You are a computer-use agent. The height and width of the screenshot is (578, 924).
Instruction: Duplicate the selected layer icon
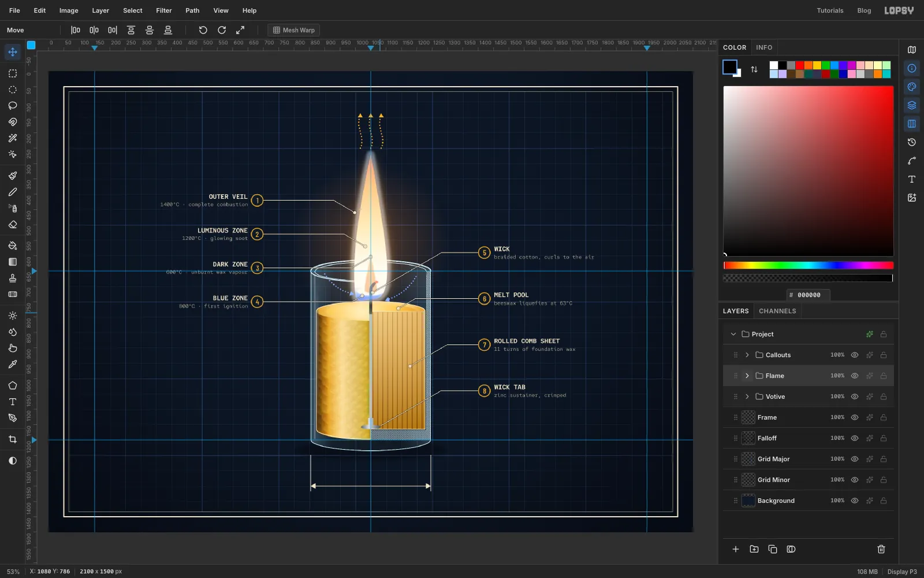coord(773,549)
